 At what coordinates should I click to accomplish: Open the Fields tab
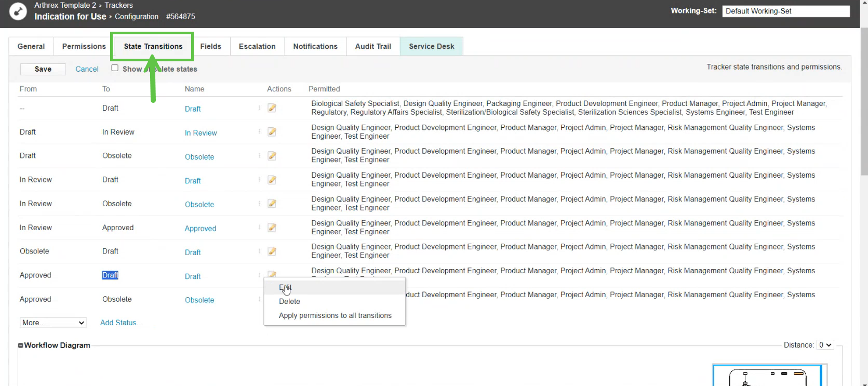210,46
